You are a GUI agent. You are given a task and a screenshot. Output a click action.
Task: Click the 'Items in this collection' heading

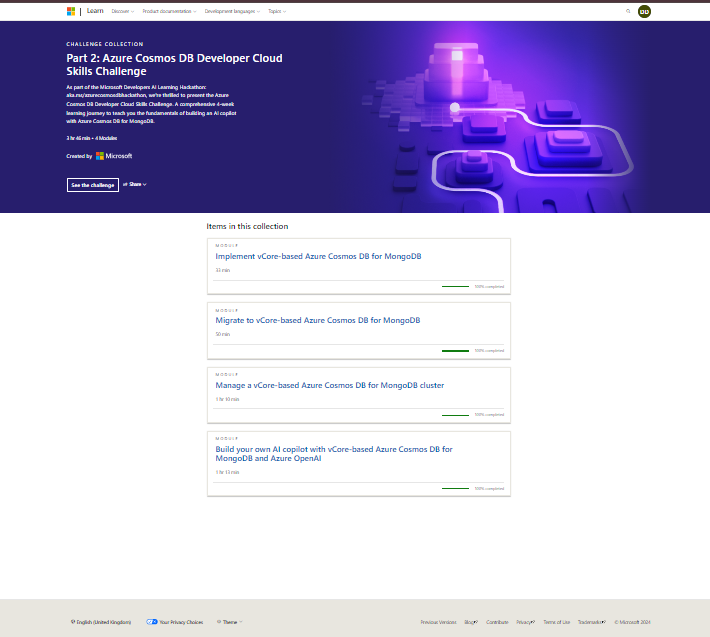247,226
